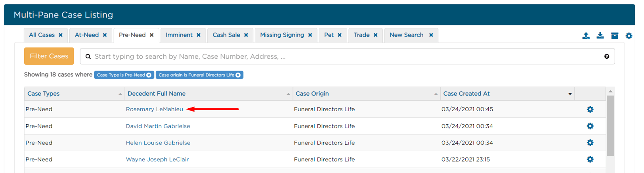Click the archive box icon
The width and height of the screenshot is (644, 173).
pyautogui.click(x=615, y=36)
